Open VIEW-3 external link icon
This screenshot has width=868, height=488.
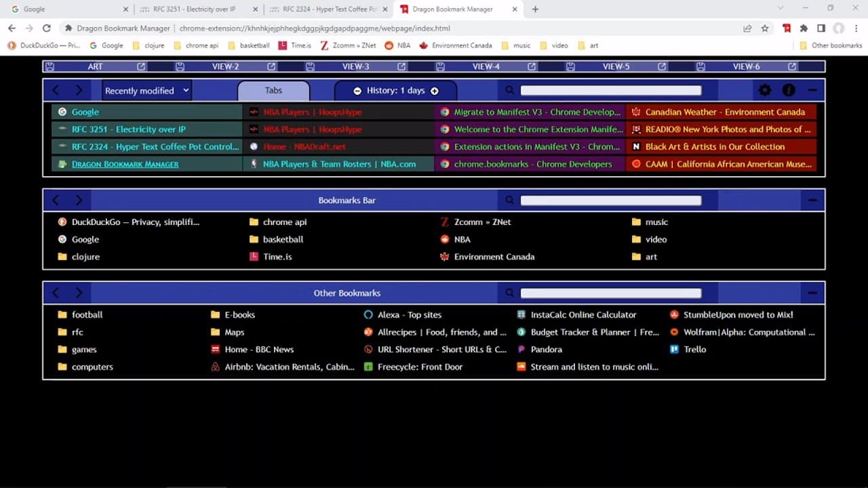401,66
